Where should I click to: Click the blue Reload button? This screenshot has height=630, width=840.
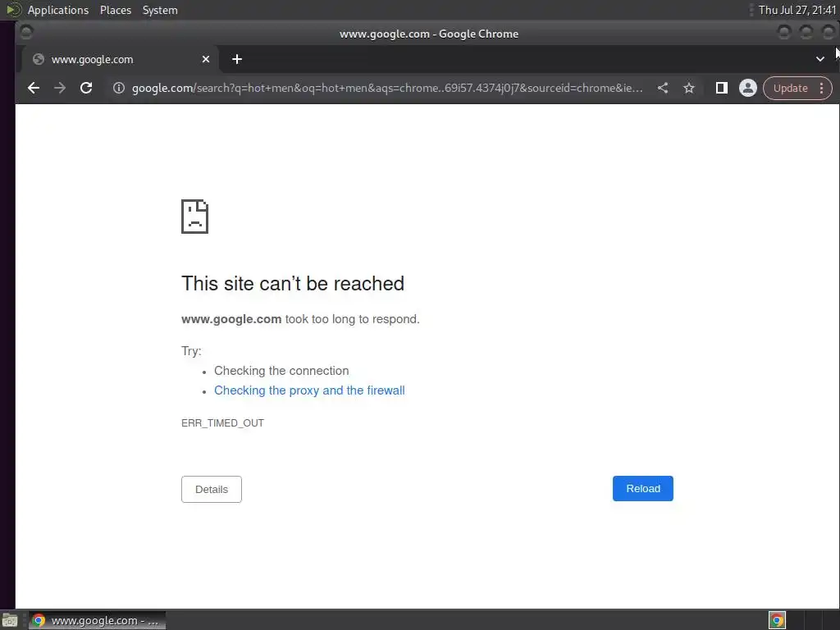pos(643,489)
